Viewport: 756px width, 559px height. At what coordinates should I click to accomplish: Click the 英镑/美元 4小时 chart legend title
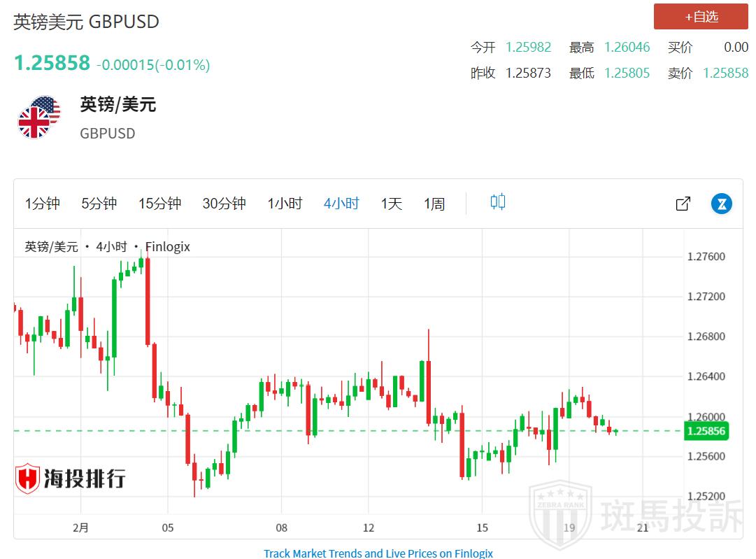(108, 246)
